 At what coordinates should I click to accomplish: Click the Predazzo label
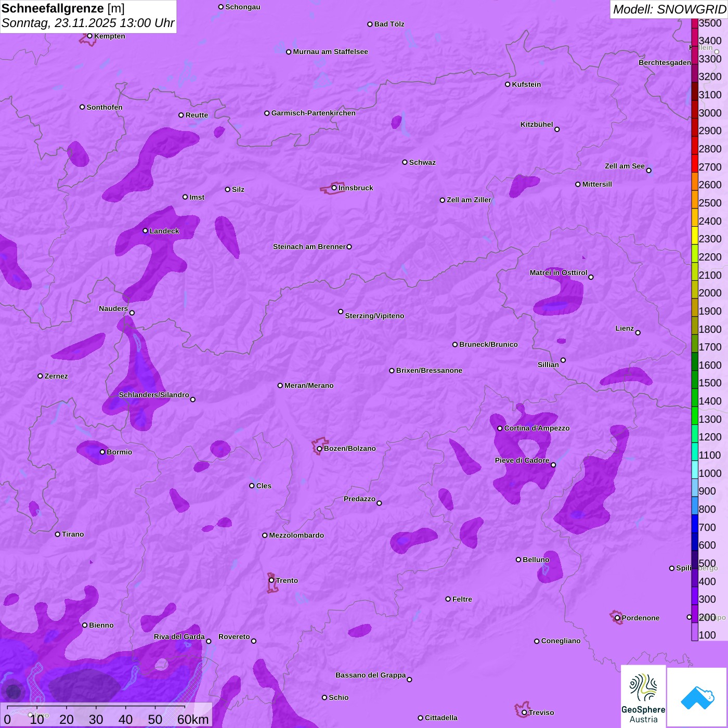tap(359, 499)
